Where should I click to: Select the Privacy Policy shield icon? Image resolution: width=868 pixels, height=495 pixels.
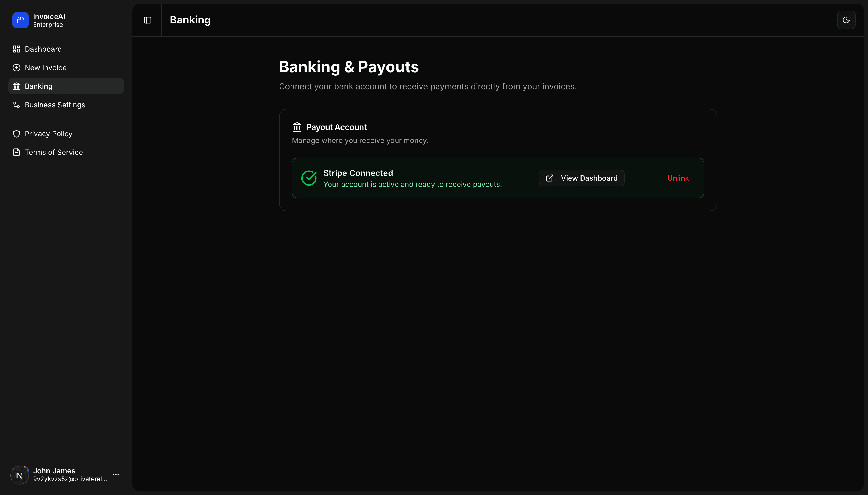pos(16,133)
